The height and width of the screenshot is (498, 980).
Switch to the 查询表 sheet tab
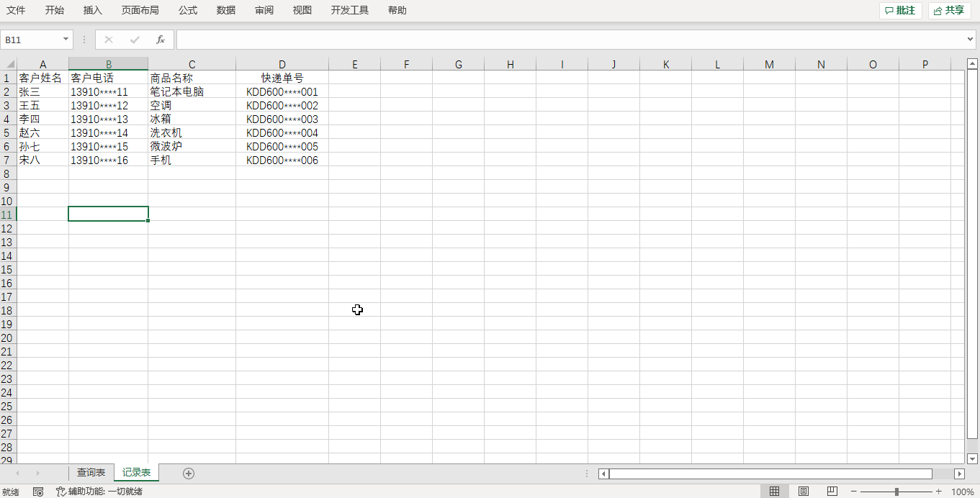(x=91, y=473)
